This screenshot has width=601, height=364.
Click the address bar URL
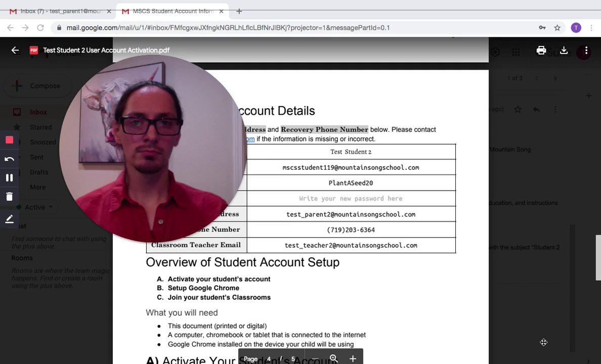pyautogui.click(x=228, y=28)
